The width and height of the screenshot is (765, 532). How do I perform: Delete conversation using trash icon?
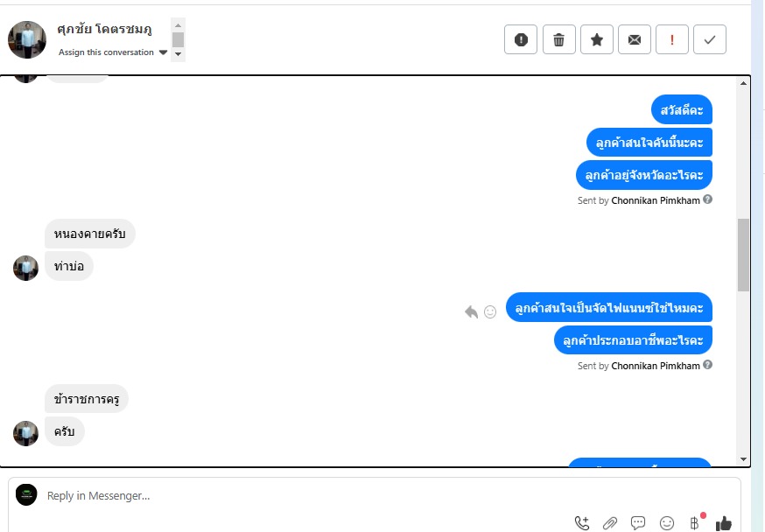click(x=558, y=39)
